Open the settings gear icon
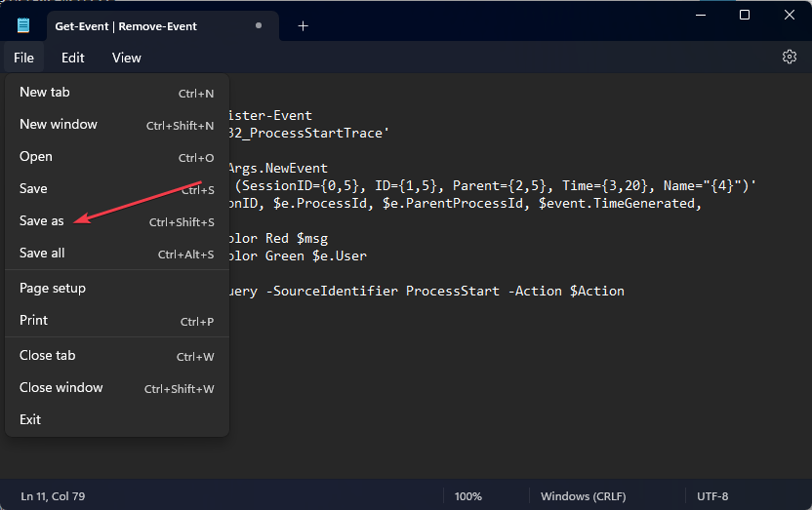 pyautogui.click(x=790, y=58)
